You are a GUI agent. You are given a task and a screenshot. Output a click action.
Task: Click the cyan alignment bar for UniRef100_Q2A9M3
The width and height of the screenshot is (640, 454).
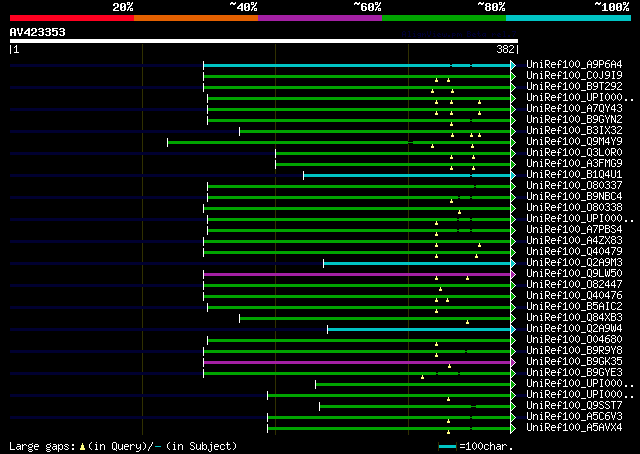417,263
